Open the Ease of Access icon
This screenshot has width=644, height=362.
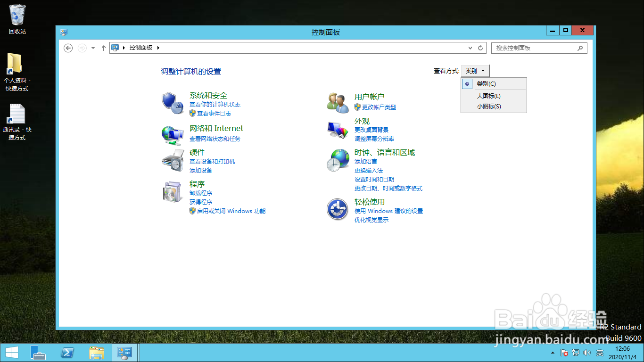pos(338,209)
